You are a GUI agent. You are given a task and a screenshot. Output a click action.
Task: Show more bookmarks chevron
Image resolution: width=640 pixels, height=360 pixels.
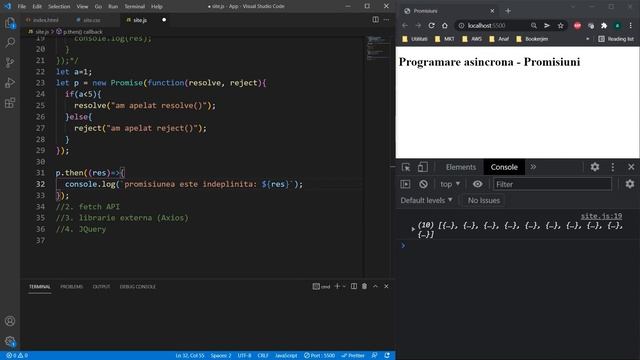click(587, 39)
